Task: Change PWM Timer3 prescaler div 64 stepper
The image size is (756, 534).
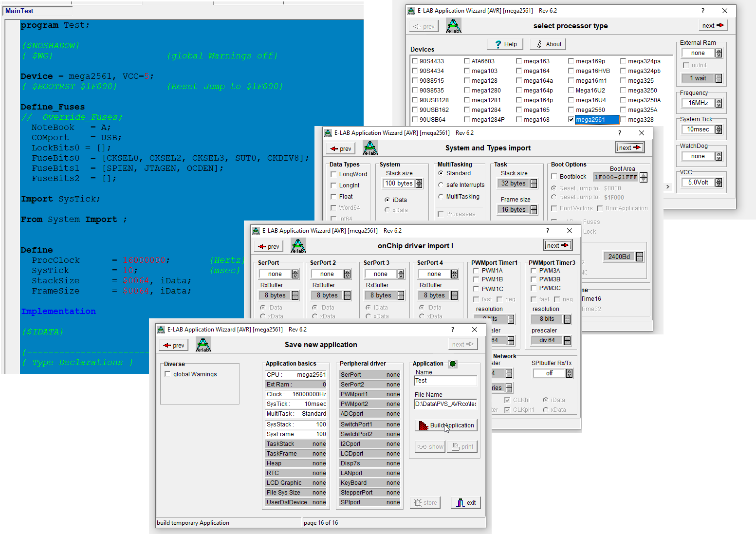Action: point(567,341)
